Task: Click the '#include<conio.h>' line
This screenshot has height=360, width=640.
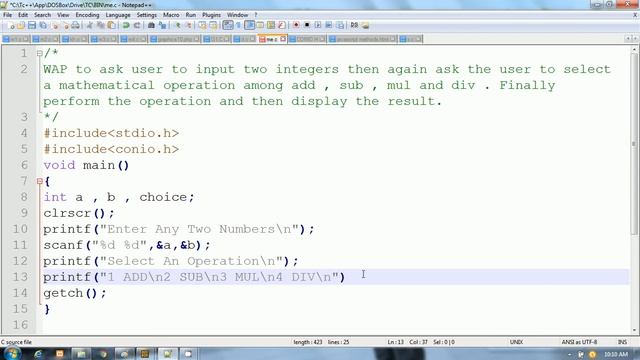Action: pos(111,149)
